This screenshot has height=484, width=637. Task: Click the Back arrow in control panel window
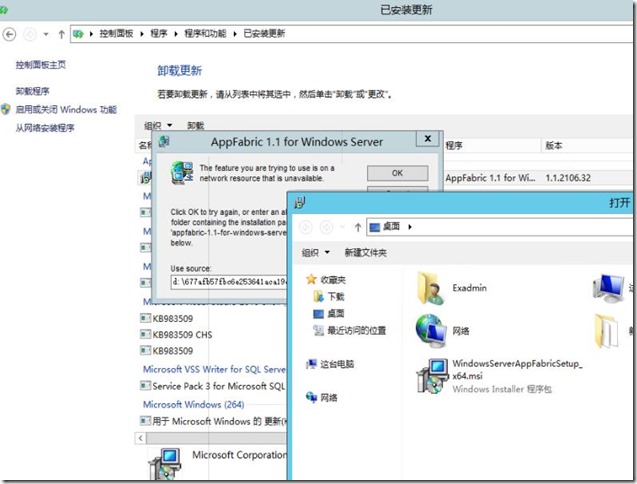pyautogui.click(x=9, y=34)
